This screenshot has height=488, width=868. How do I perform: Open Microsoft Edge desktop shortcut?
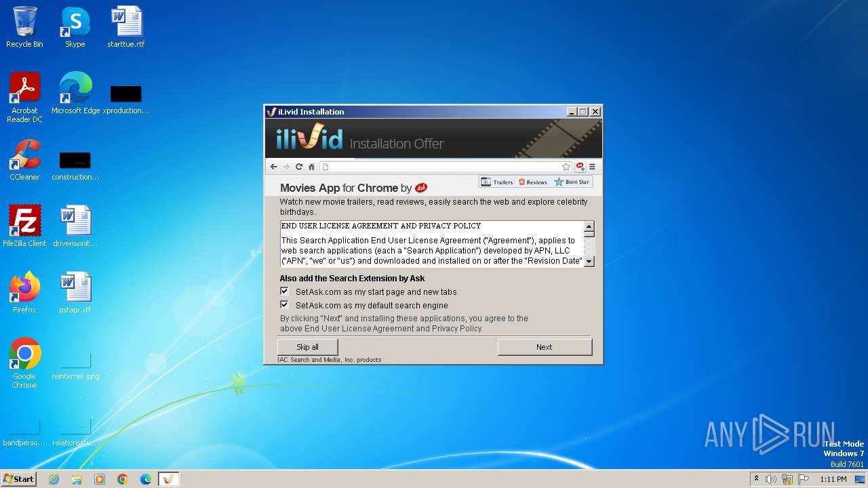click(75, 94)
